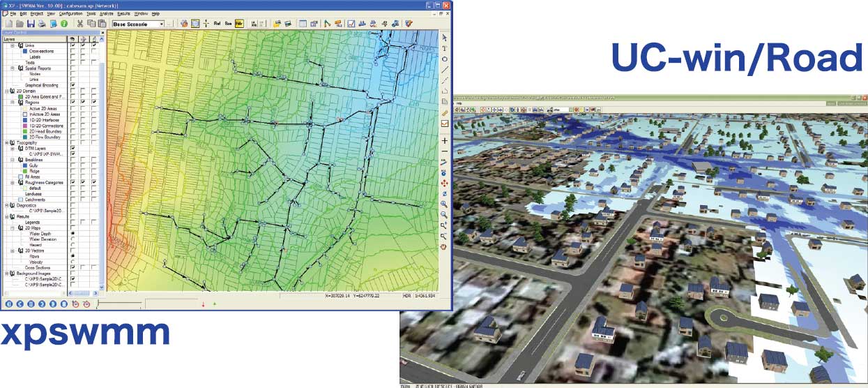The width and height of the screenshot is (868, 388).
Task: Toggle the 2D Area Extent layer checkbox
Action: [73, 96]
